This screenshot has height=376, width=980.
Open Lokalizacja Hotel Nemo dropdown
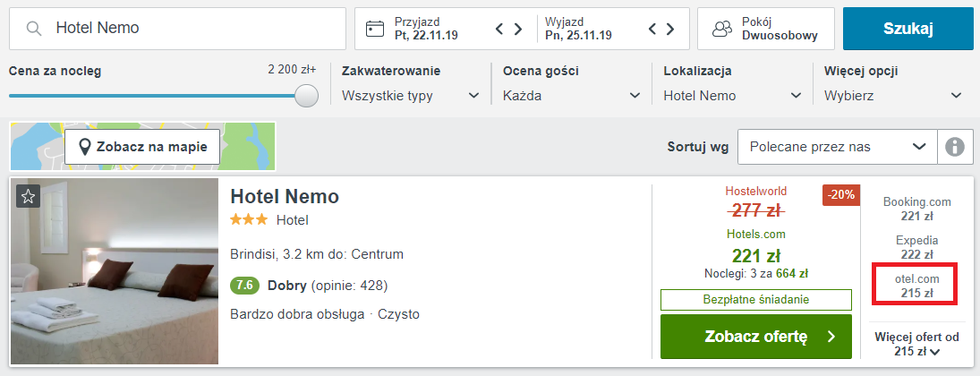point(732,96)
